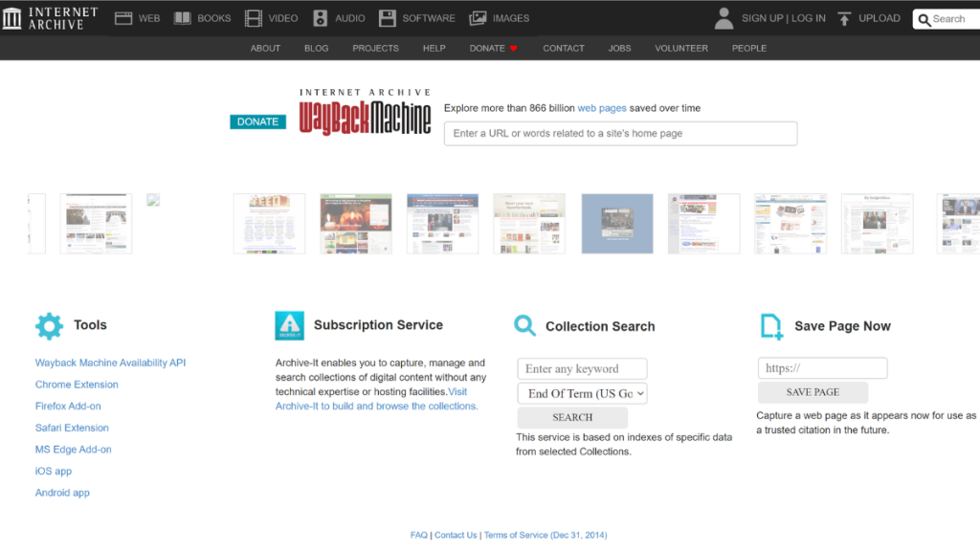Open the PROJECTS menu item
The height and width of the screenshot is (551, 980).
(x=375, y=48)
